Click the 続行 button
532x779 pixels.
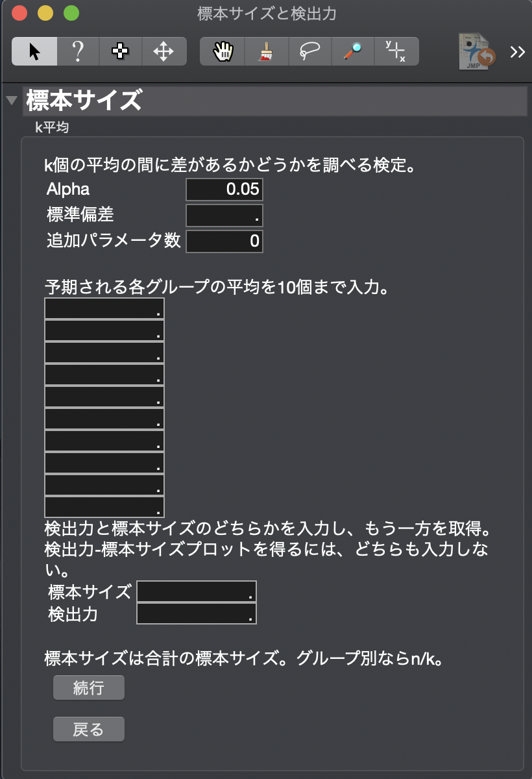point(88,688)
